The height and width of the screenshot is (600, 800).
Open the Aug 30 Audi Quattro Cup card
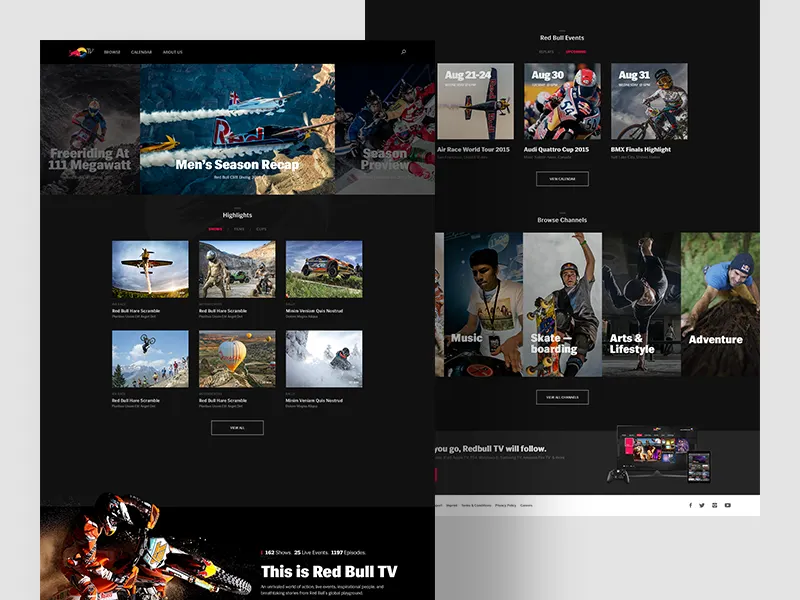click(562, 102)
